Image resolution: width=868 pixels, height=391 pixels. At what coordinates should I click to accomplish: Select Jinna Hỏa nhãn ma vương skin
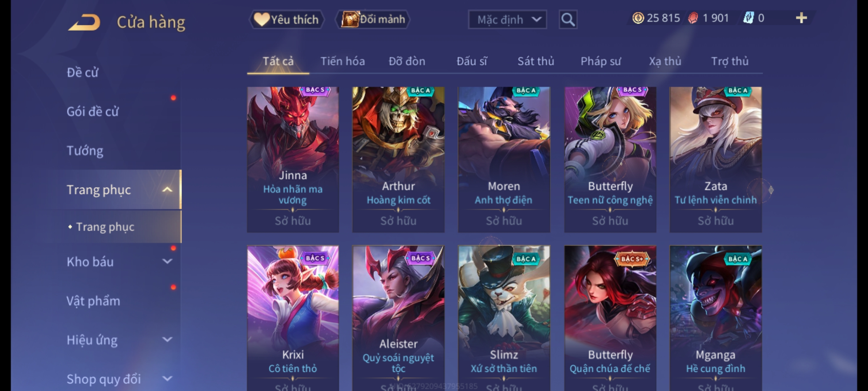coord(293,159)
